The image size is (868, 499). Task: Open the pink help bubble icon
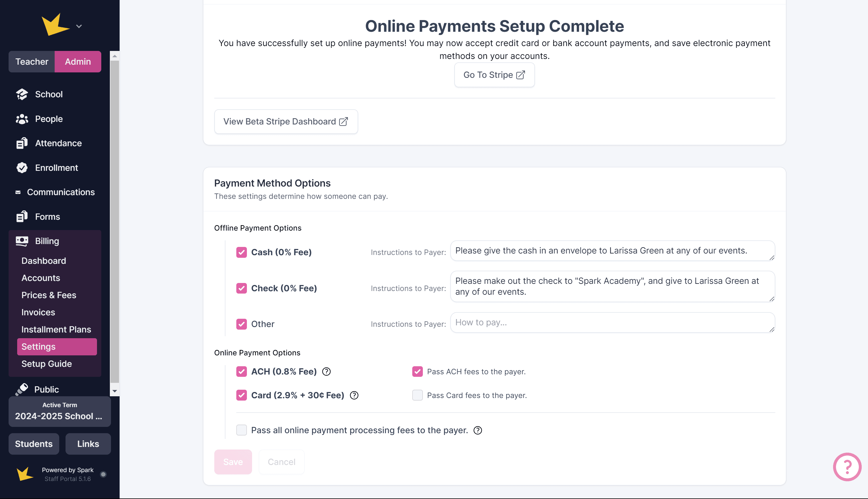[847, 466]
